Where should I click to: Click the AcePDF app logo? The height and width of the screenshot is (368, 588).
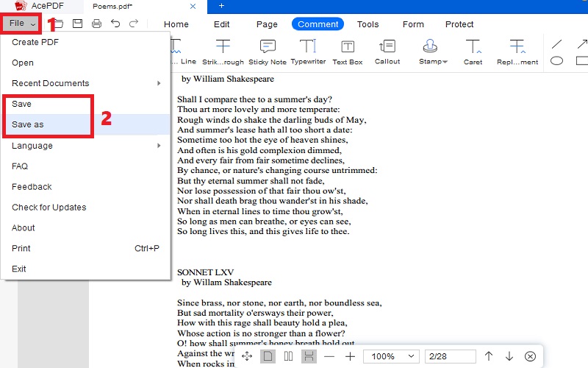click(21, 6)
